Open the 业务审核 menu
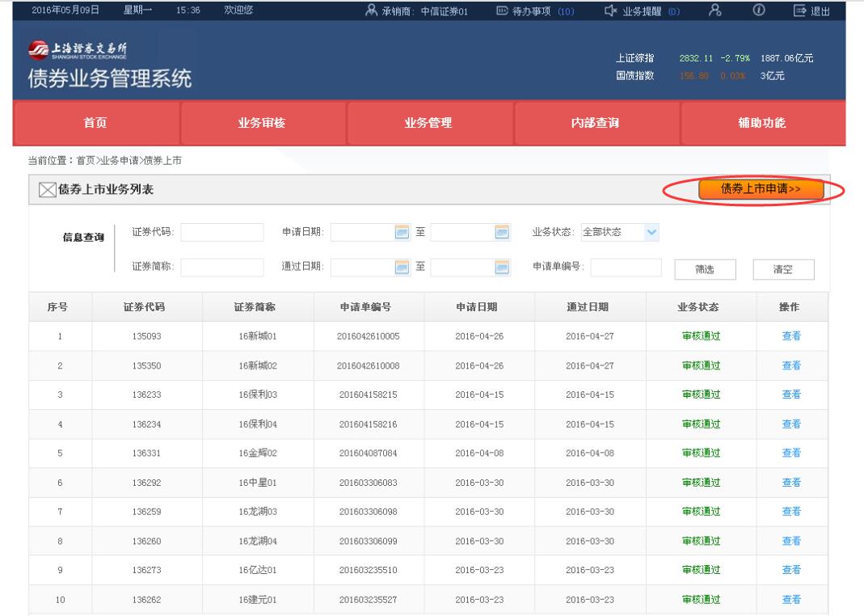 [x=262, y=122]
